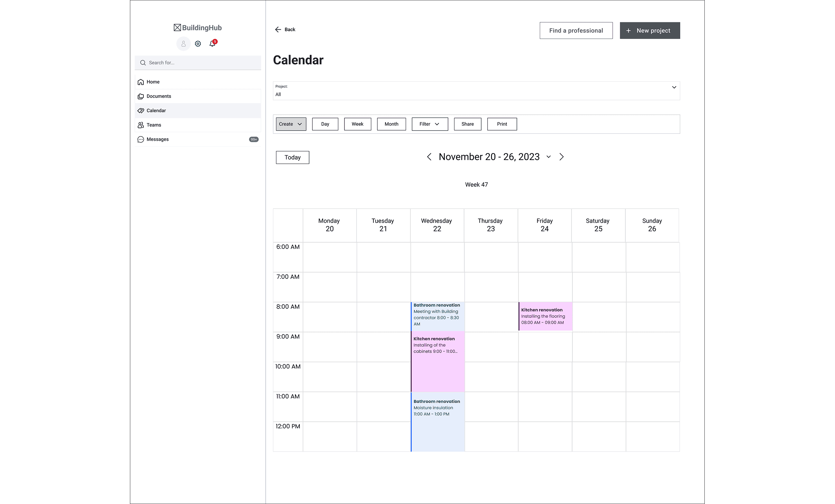Click the Messages chat bubble icon
This screenshot has height=504, width=835.
tap(141, 139)
